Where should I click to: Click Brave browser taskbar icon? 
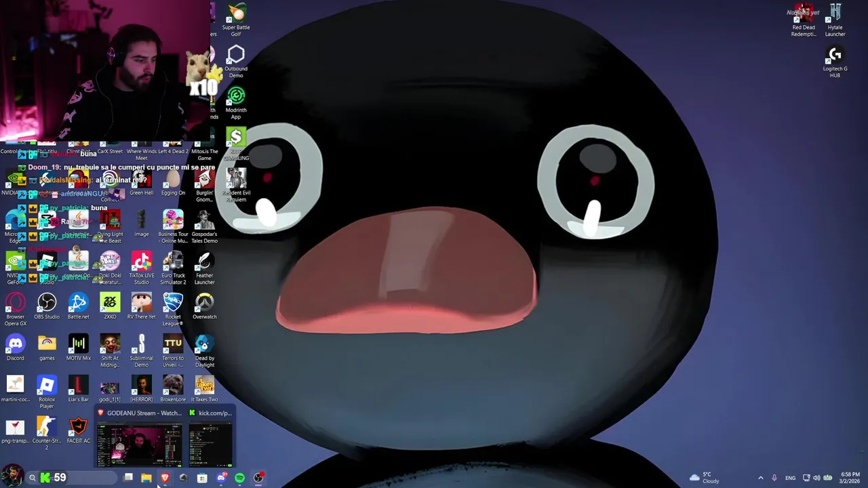(x=165, y=478)
